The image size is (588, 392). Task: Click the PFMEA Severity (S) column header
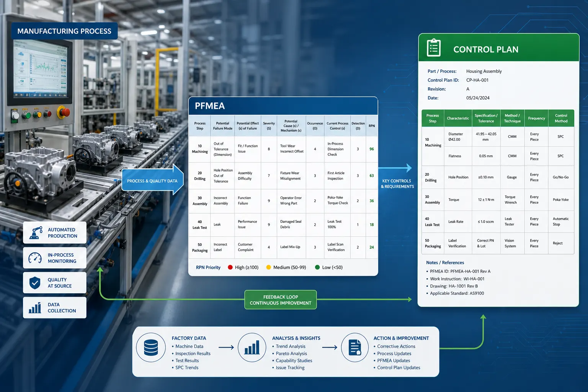269,126
